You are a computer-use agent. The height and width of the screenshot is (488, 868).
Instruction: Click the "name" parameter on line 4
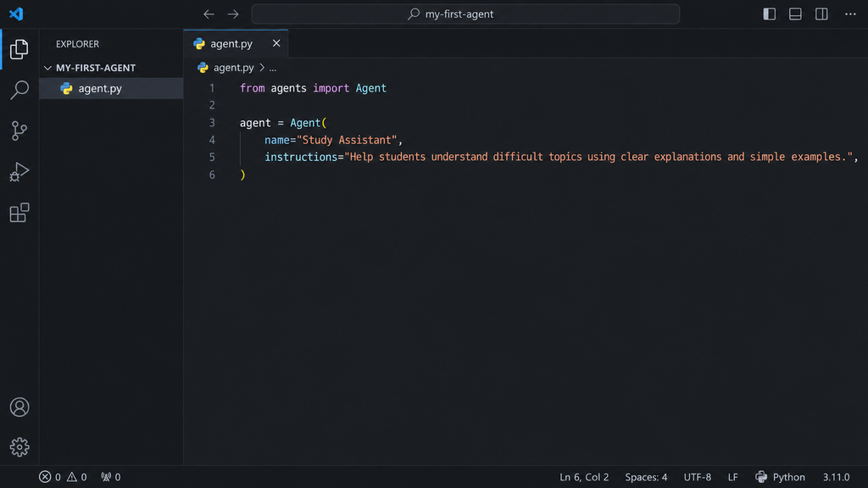[277, 140]
